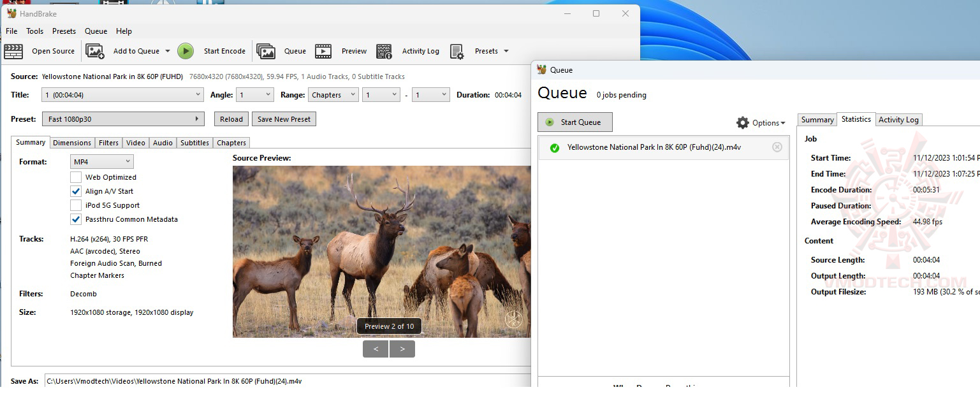Enable iPod 5G Support
Viewport: 980px width, 413px height.
pos(76,205)
